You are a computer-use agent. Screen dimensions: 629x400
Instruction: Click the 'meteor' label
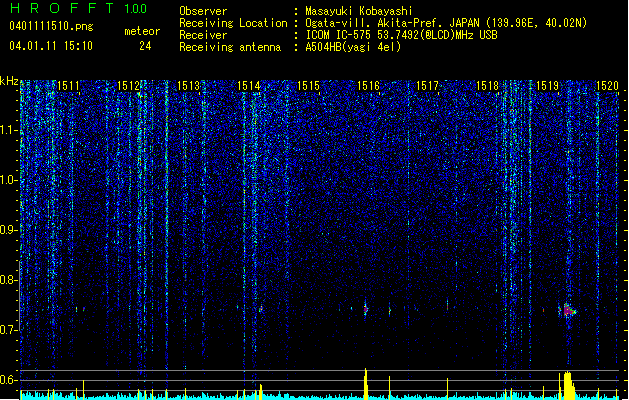pyautogui.click(x=142, y=31)
